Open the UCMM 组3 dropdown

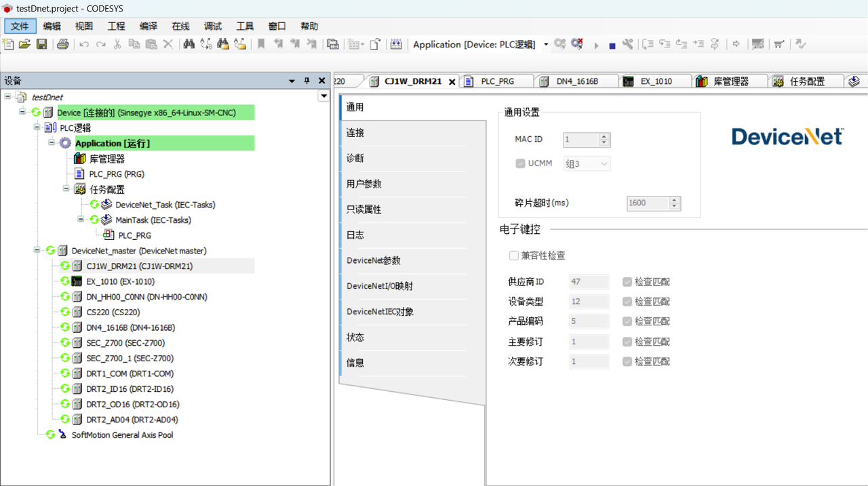tap(604, 164)
